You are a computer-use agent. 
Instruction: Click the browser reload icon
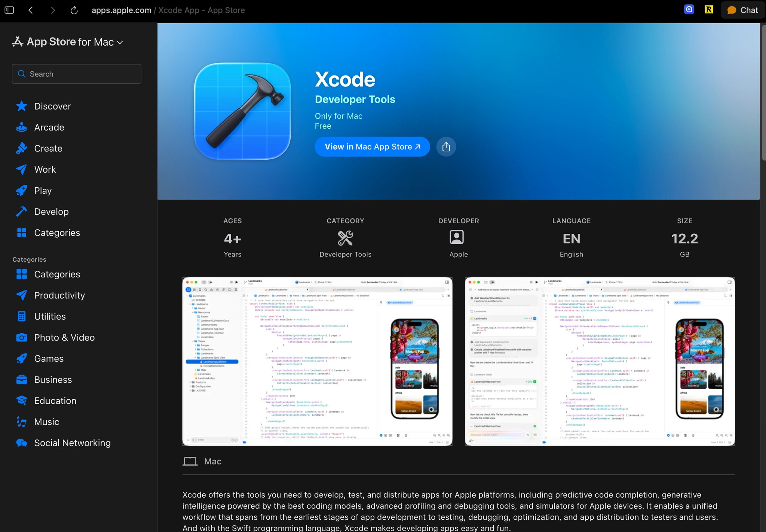(x=74, y=10)
